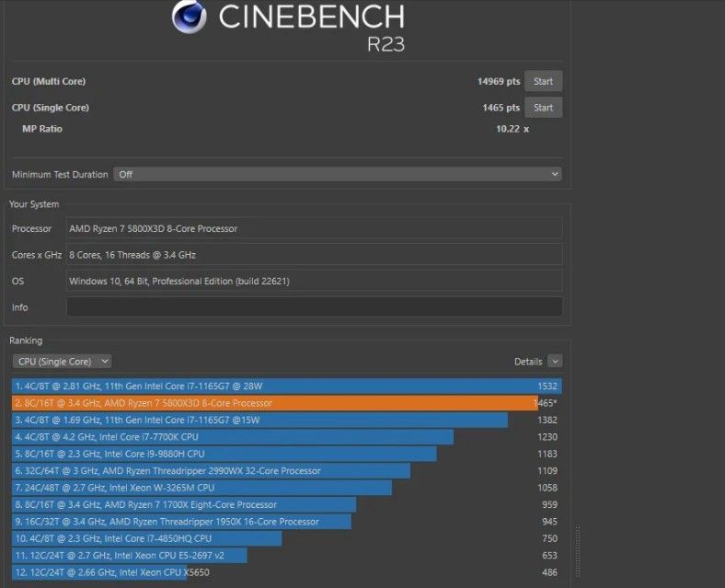Select ranking row Xeon X5650
Image resolution: width=725 pixels, height=588 pixels.
pyautogui.click(x=287, y=572)
